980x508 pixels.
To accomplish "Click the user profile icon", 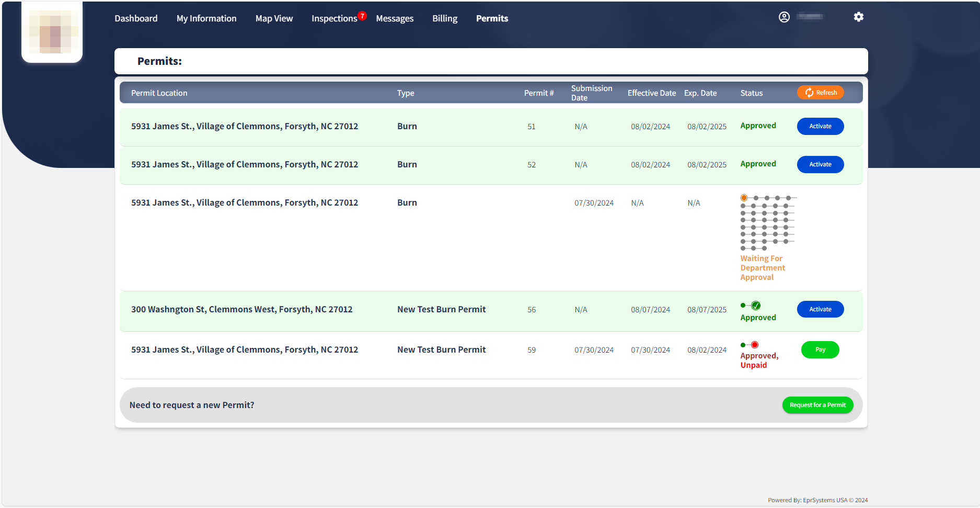I will coord(784,17).
